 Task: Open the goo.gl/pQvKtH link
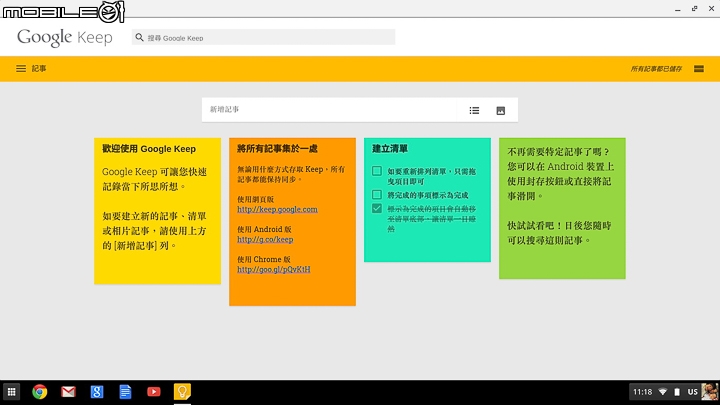(x=274, y=270)
